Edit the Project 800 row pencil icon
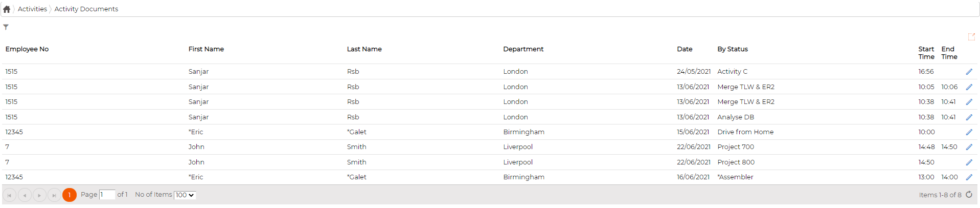 coord(969,162)
